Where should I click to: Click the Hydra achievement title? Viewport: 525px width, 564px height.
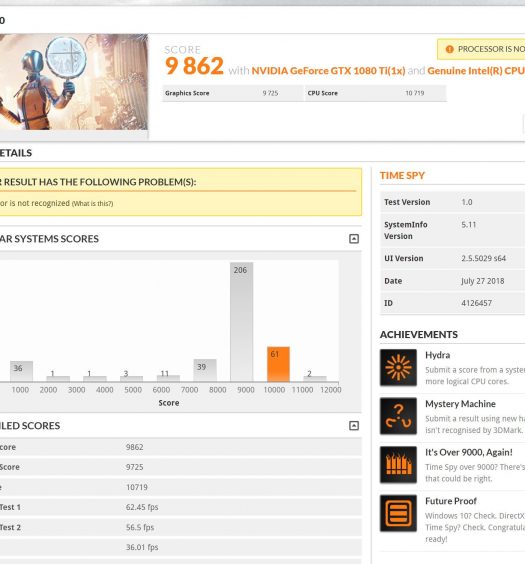(437, 355)
